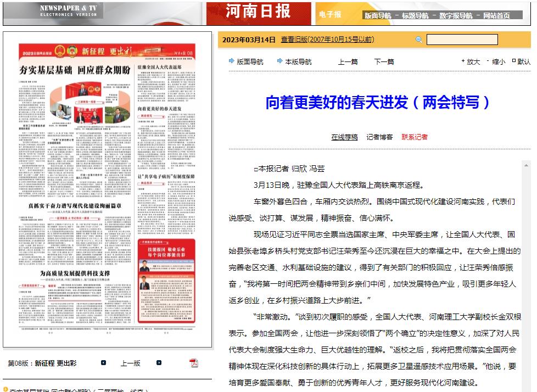Click the page label 第08版：新征程 更出彩
This screenshot has height=392, width=537.
pyautogui.click(x=42, y=363)
